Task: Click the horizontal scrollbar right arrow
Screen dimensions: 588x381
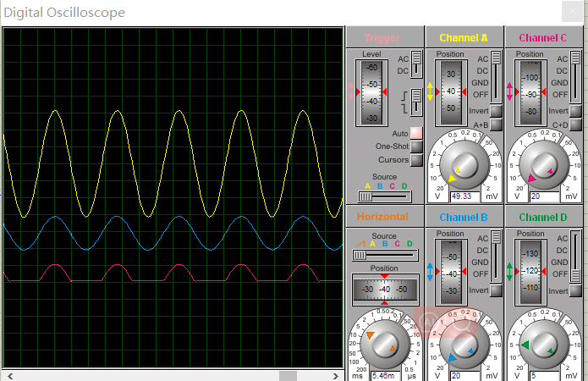Action: [x=336, y=376]
